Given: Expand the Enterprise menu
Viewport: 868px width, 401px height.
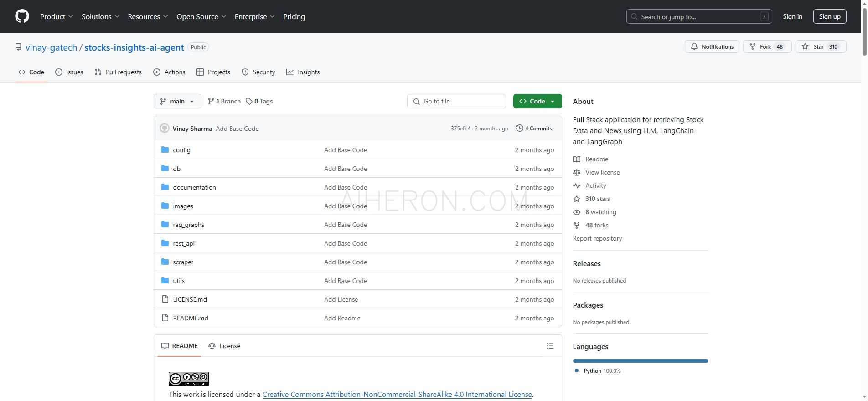Looking at the screenshot, I should pos(255,16).
